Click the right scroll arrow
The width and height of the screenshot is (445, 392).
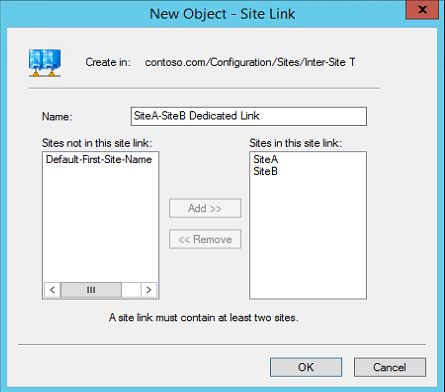149,290
